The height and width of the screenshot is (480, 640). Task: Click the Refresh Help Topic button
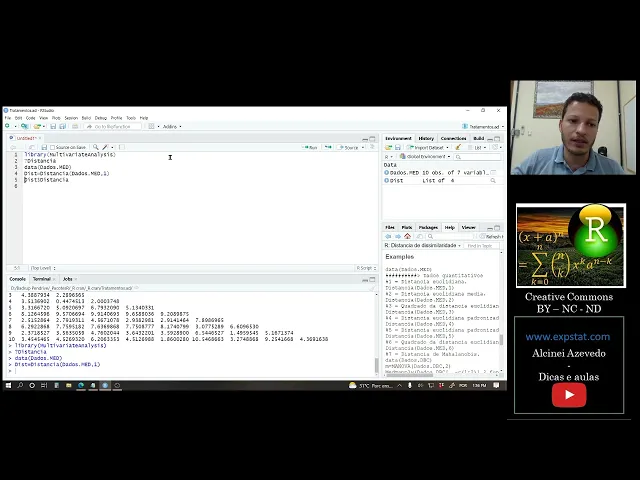pyautogui.click(x=491, y=236)
